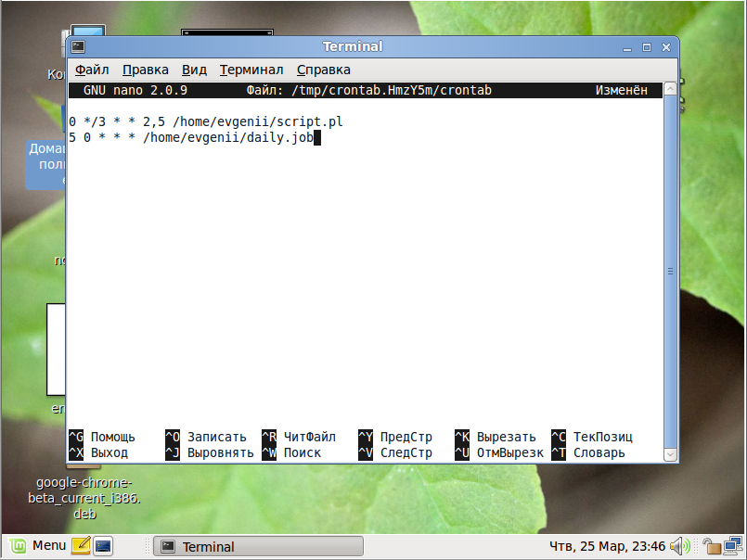Click the ^X Выход shortcut label

coord(98,452)
